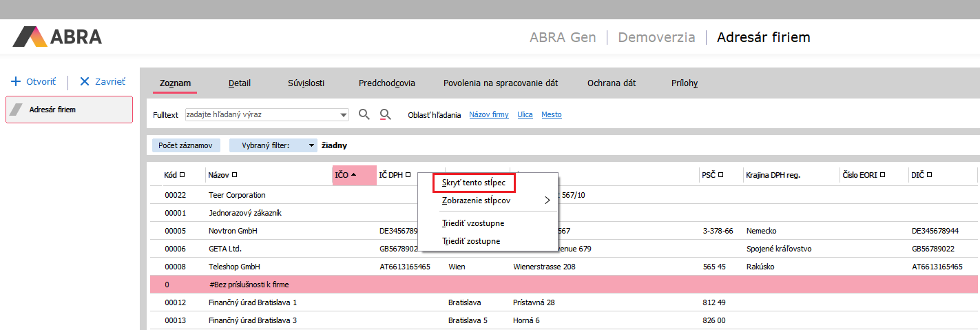Click the small square marker beside Názov header

click(235, 175)
